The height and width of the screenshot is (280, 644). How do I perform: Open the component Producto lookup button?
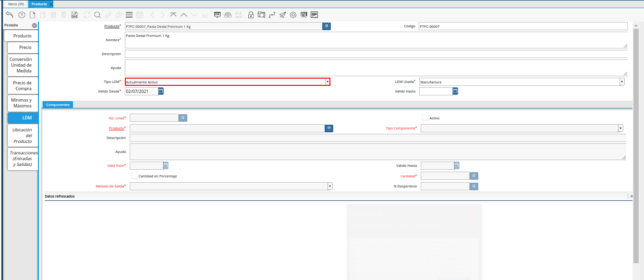click(329, 128)
